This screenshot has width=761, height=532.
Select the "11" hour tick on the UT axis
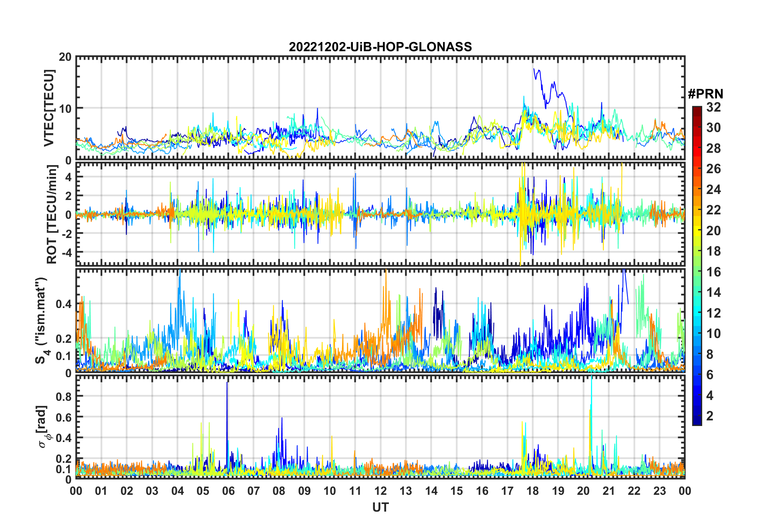(355, 491)
